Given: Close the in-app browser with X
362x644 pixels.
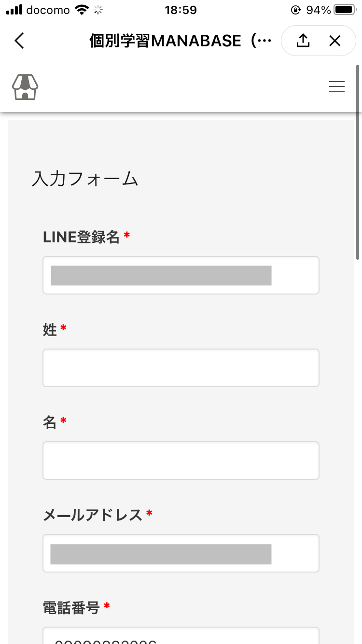Looking at the screenshot, I should point(334,41).
